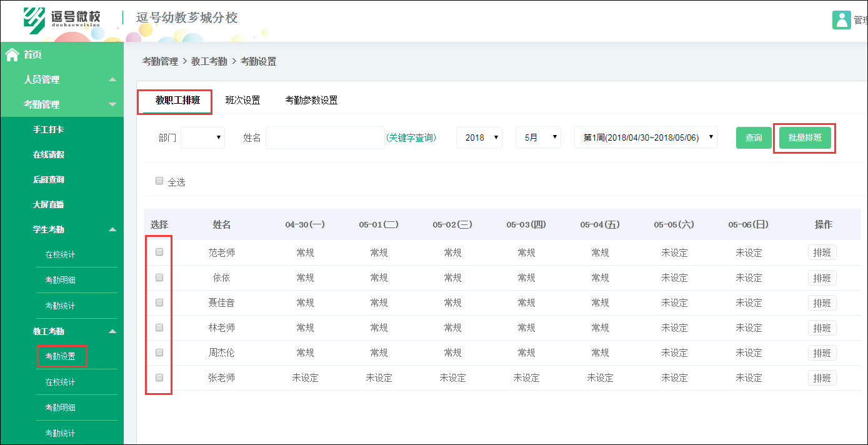Open the week selector dropdown showing 第1周

click(646, 137)
